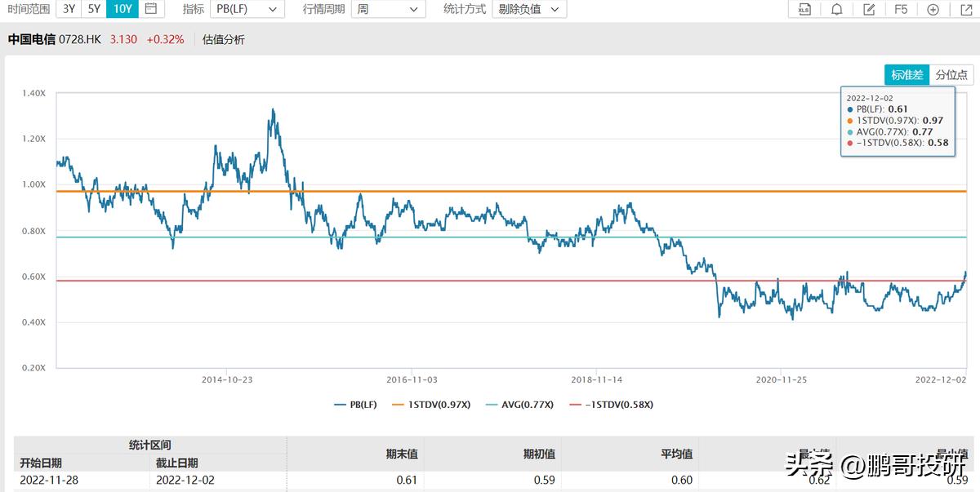Switch time range to 3Y
Viewport: 980px width, 492px height.
pos(69,9)
